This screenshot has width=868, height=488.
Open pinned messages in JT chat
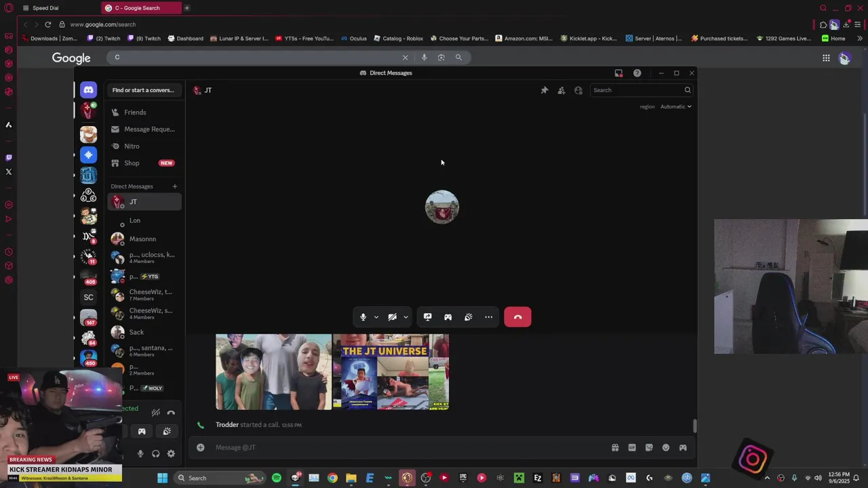point(545,90)
